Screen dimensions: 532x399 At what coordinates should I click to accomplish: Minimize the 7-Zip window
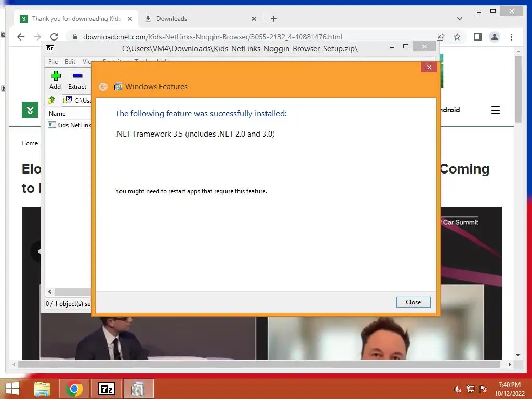pos(392,47)
